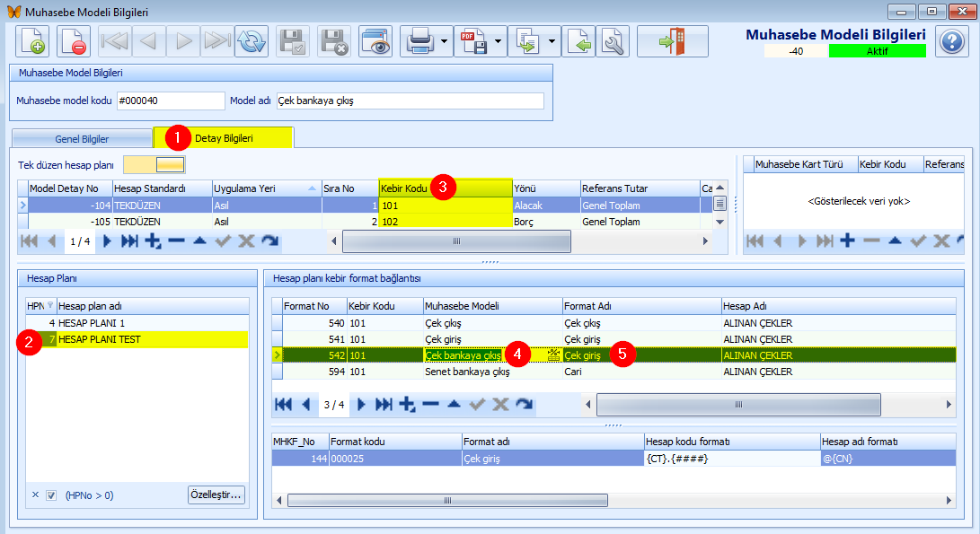Switch to the Detay Bilgileri tab

click(x=224, y=137)
